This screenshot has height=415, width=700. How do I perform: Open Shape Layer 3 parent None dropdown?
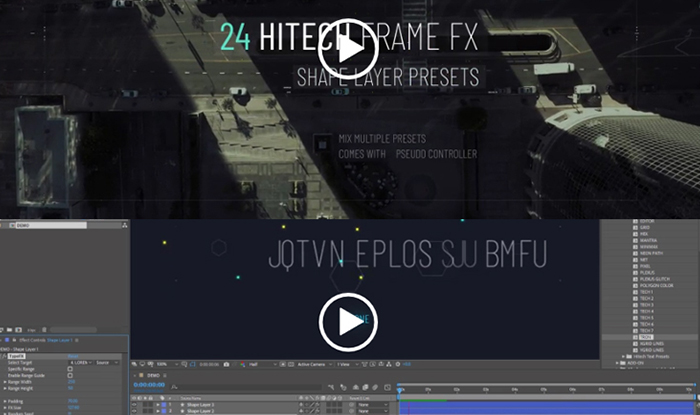[372, 405]
